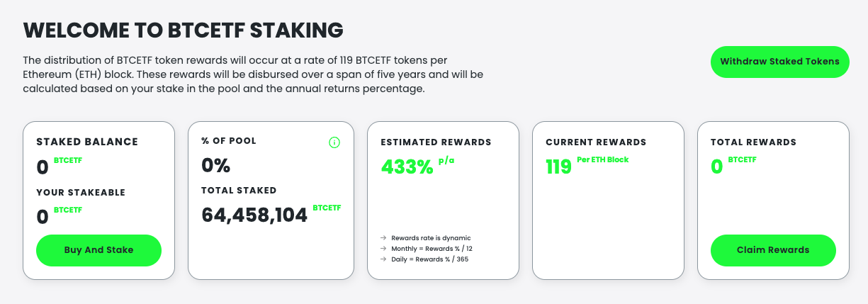Click the "Estimated Rewards" card title
Image resolution: width=868 pixels, height=304 pixels.
tap(436, 142)
